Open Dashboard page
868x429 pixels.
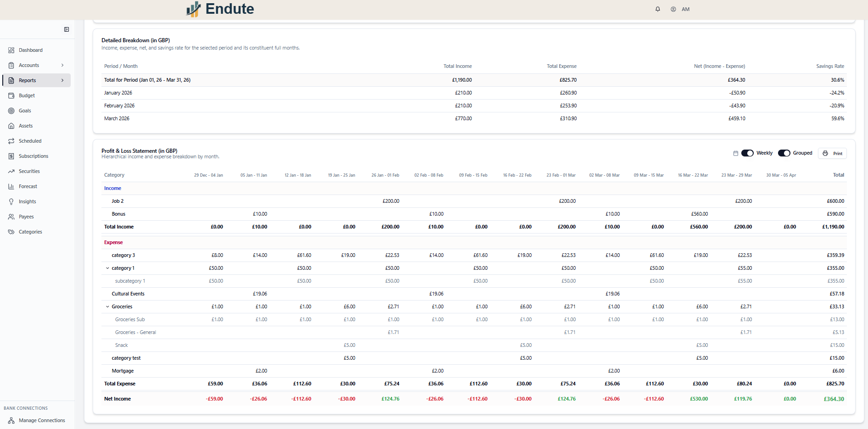[x=31, y=50]
